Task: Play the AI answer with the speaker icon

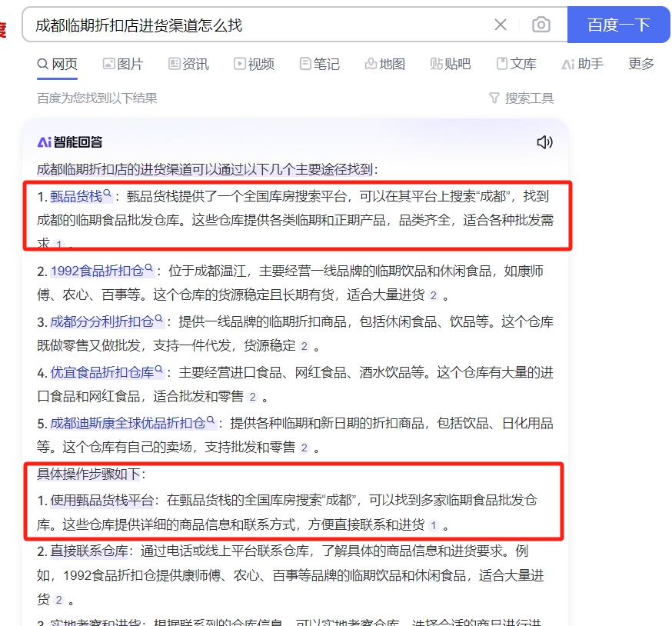Action: point(544,142)
